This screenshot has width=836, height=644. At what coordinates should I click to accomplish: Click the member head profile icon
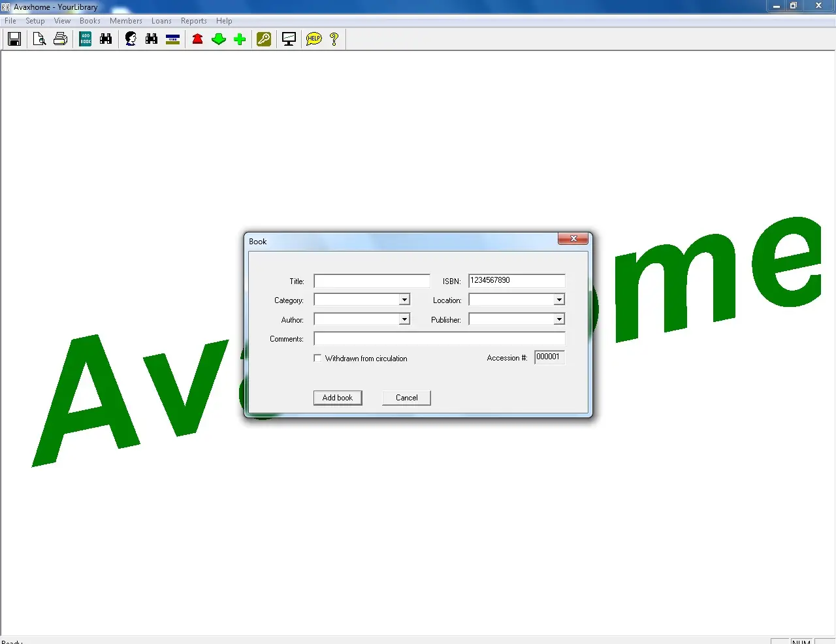click(131, 39)
